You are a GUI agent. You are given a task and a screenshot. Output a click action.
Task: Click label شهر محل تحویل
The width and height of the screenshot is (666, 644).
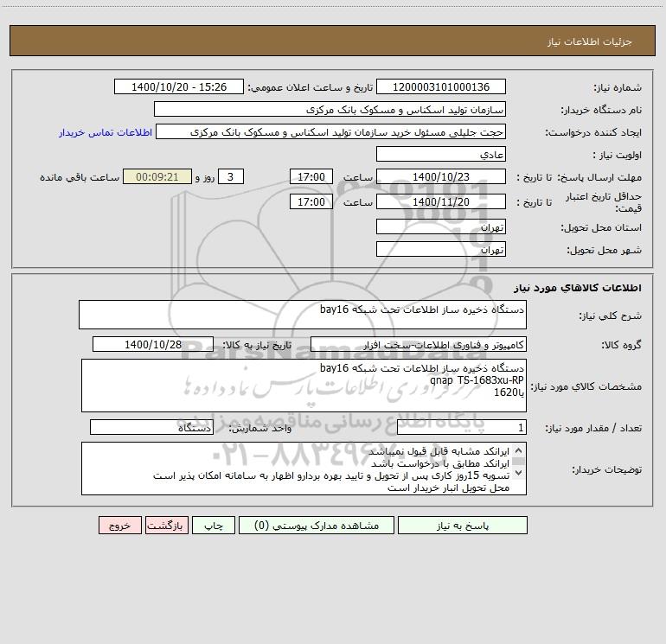click(x=605, y=251)
